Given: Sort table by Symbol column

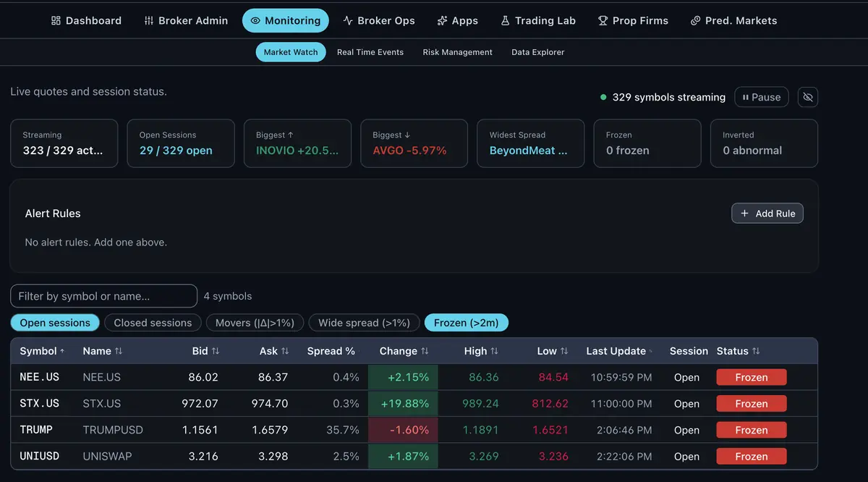Looking at the screenshot, I should coord(42,351).
